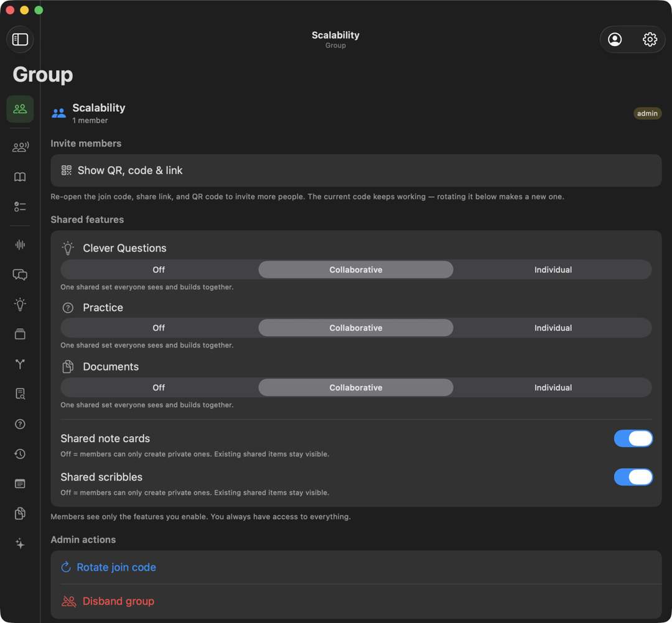Open the document search sidebar icon

pos(20,394)
